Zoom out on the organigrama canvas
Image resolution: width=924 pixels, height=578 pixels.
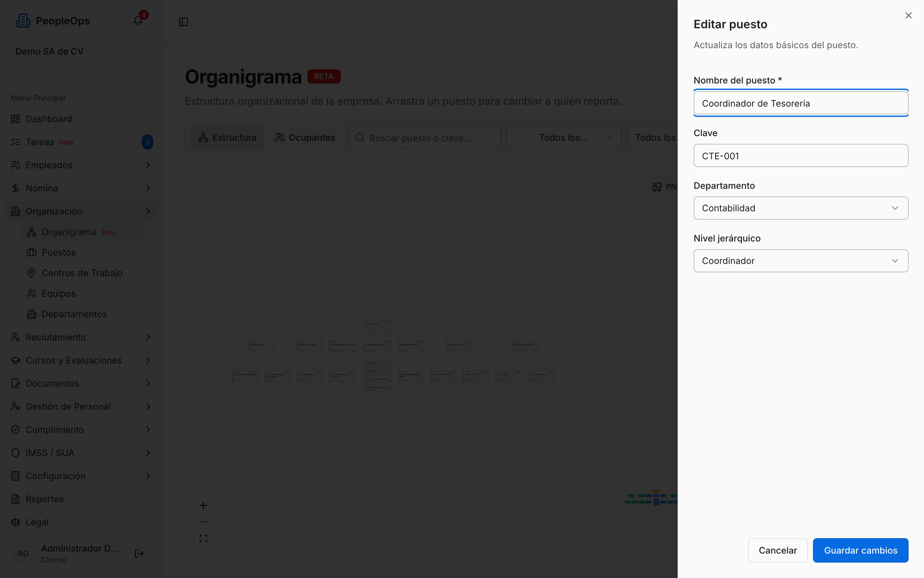tap(203, 522)
